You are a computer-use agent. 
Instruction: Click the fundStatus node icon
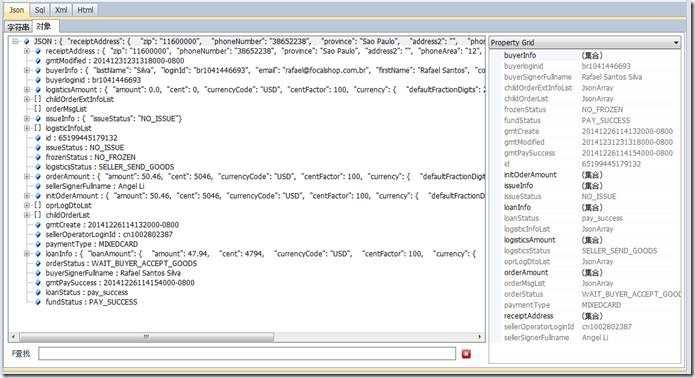click(38, 302)
